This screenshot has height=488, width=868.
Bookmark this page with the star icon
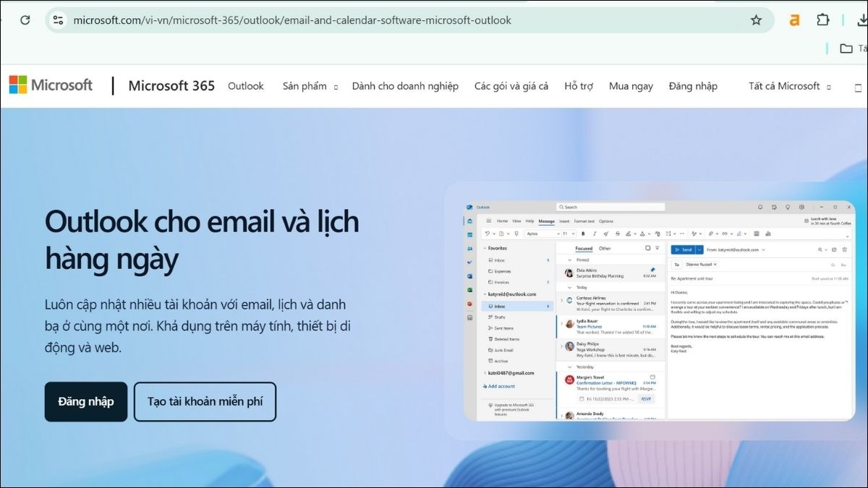pos(756,20)
